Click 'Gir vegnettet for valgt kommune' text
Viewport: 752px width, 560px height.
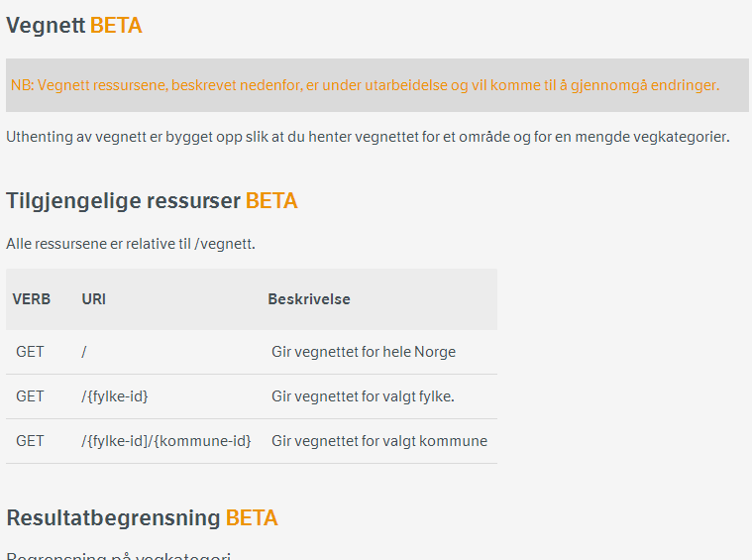tap(379, 441)
